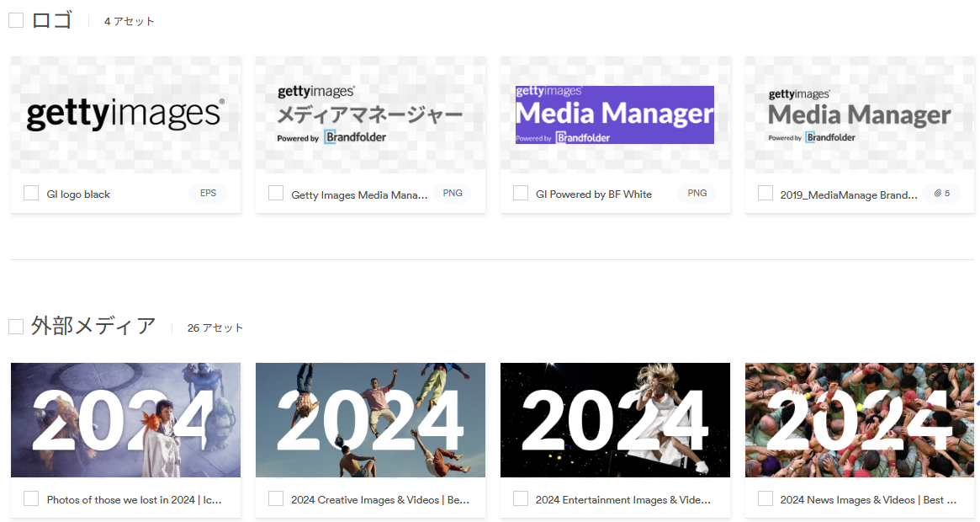The image size is (980, 522).
Task: Open the purple Media Manager logo thumbnail
Action: (x=615, y=115)
